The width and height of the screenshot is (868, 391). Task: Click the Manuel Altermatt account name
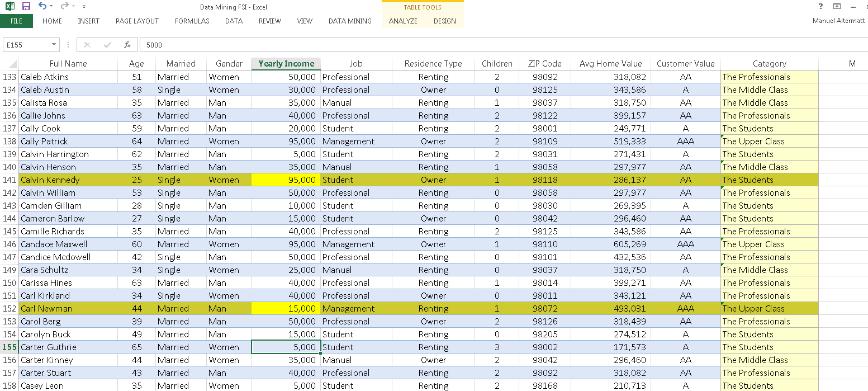click(838, 21)
